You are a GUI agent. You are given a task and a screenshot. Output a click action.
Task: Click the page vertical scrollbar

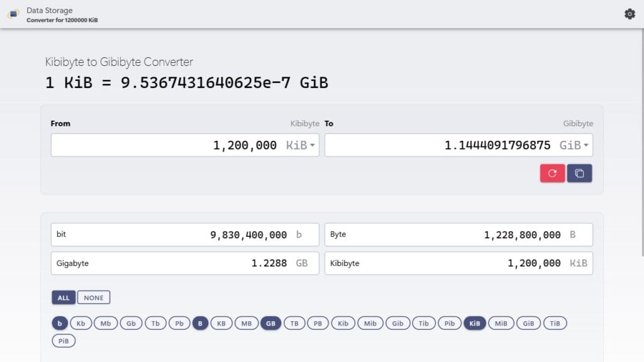point(642,143)
